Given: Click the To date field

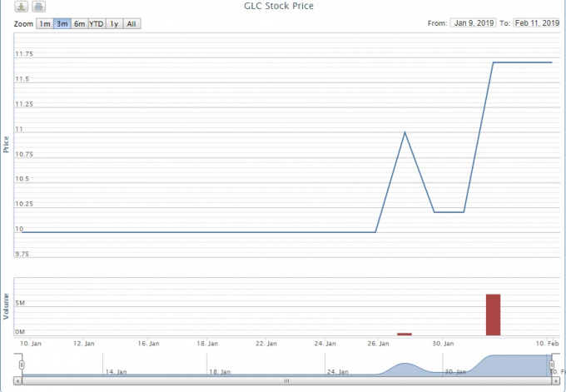Looking at the screenshot, I should pos(536,23).
